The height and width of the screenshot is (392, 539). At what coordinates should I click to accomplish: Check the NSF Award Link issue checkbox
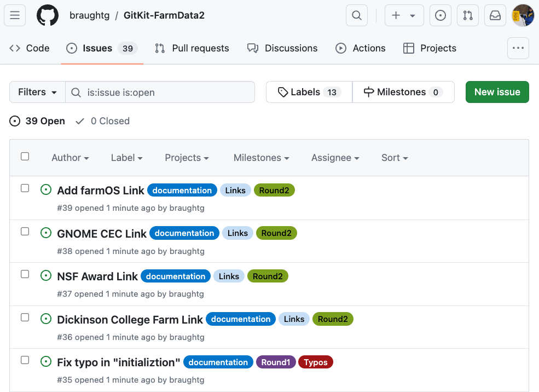25,274
